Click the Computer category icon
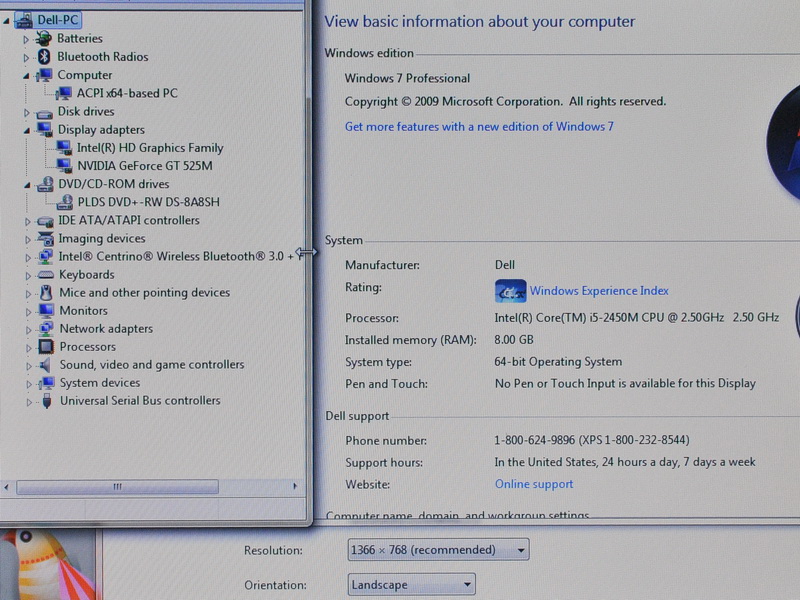Screen dimensions: 800x600 [44, 75]
